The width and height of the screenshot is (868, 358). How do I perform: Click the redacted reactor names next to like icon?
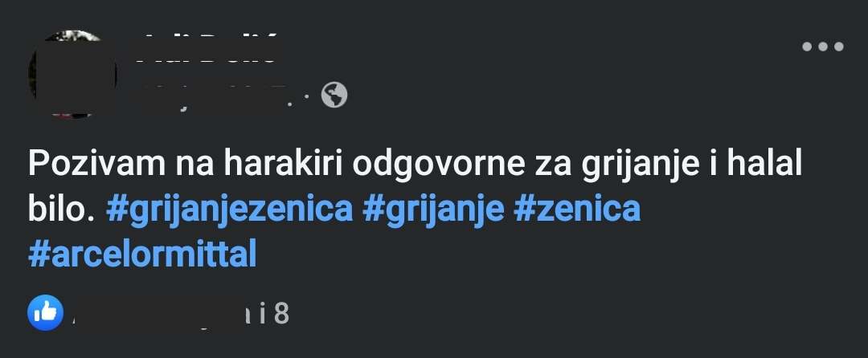(x=153, y=313)
